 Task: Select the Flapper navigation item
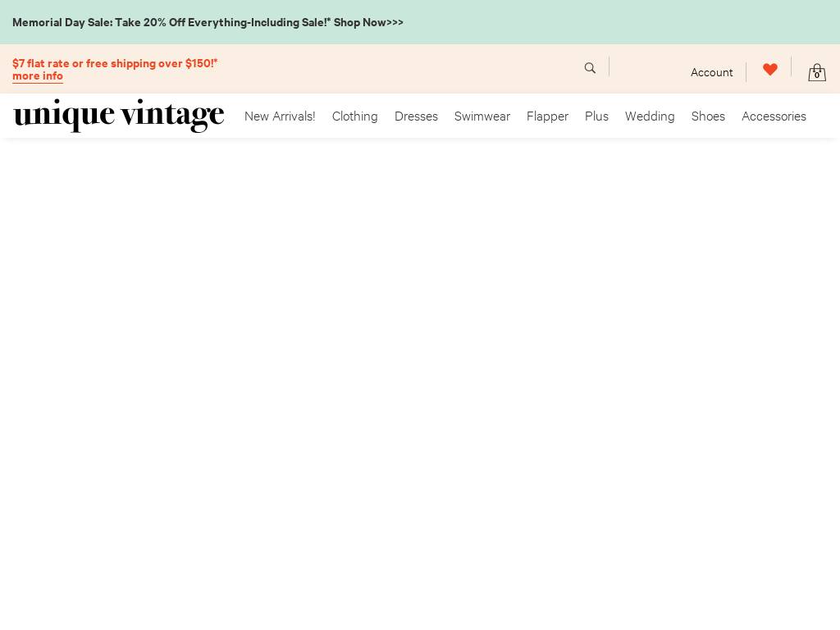[547, 116]
